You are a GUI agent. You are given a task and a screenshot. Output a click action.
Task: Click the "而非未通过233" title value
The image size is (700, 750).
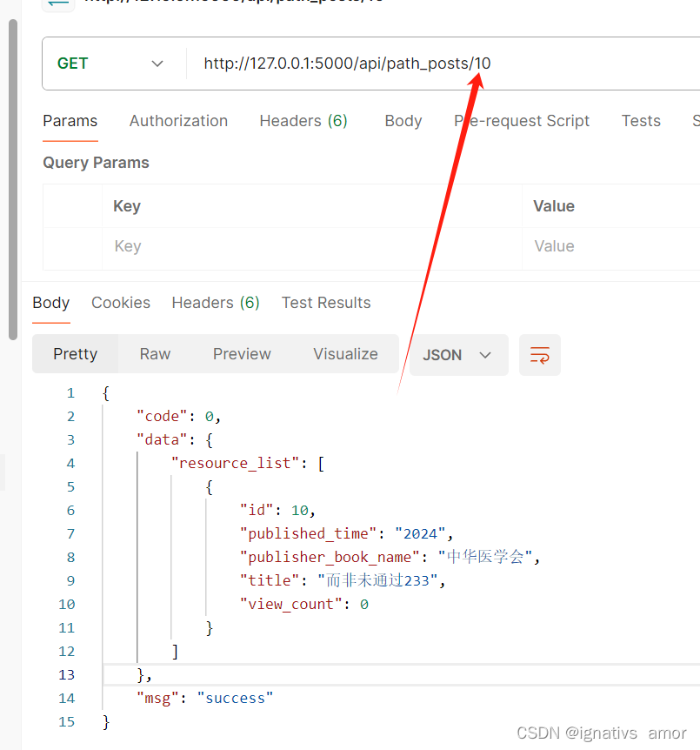tap(377, 580)
